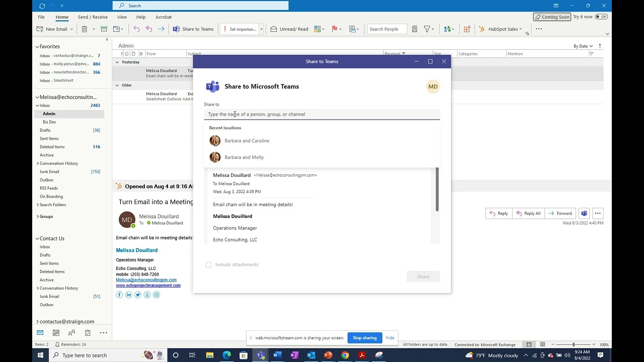Expand the New Email dropdown arrow
Image resolution: width=644 pixels, height=362 pixels.
pyautogui.click(x=71, y=29)
